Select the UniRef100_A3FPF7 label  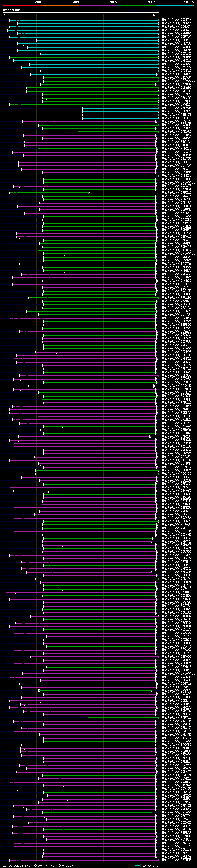pos(177,40)
